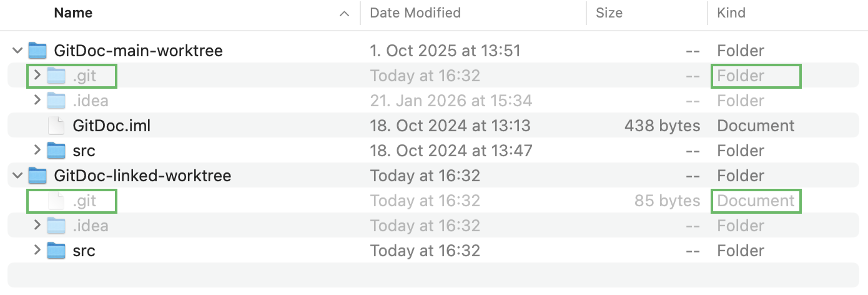Click the src folder icon in linked worktree
Image resolution: width=868 pixels, height=295 pixels.
[57, 251]
